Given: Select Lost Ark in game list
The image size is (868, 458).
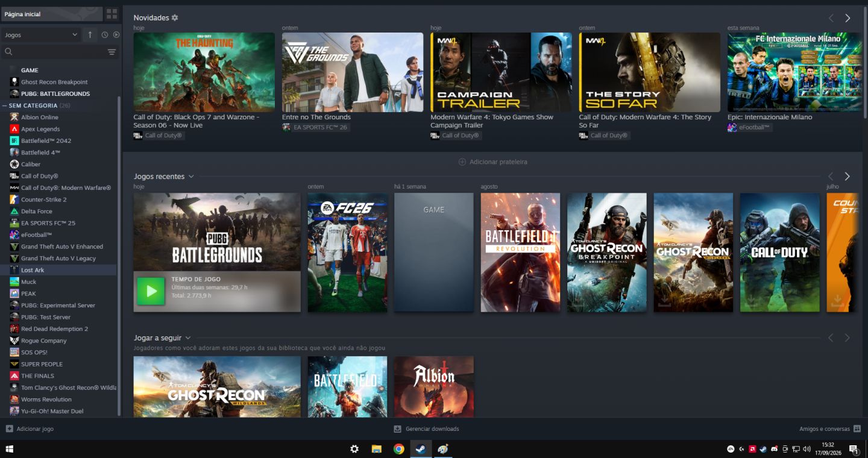Looking at the screenshot, I should (x=59, y=270).
